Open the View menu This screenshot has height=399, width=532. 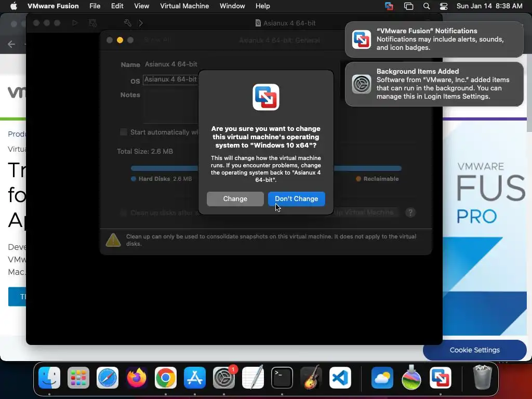(x=141, y=6)
